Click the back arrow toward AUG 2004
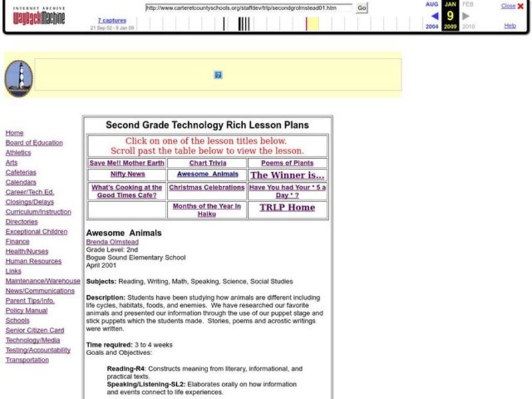Viewport: 532px width, 399px height. tap(436, 16)
